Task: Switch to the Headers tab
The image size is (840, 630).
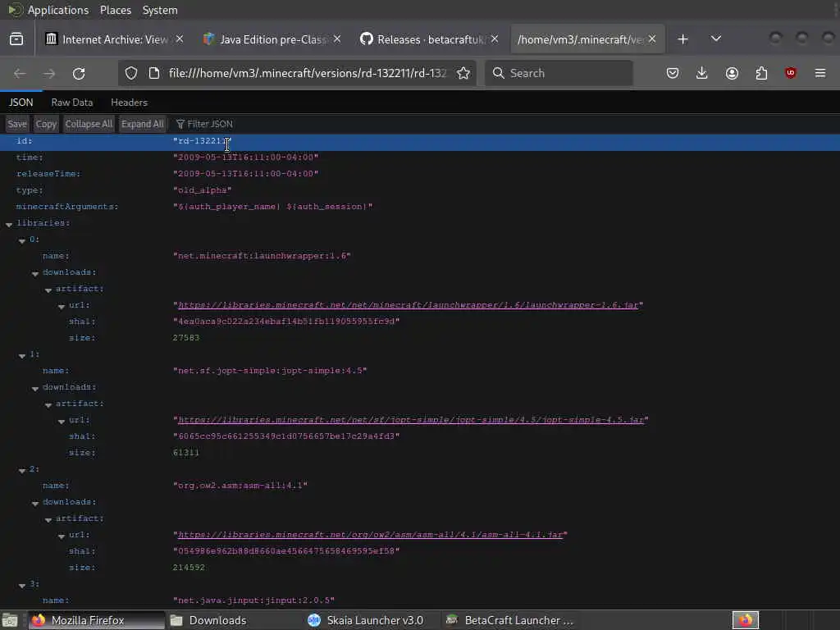Action: (129, 103)
